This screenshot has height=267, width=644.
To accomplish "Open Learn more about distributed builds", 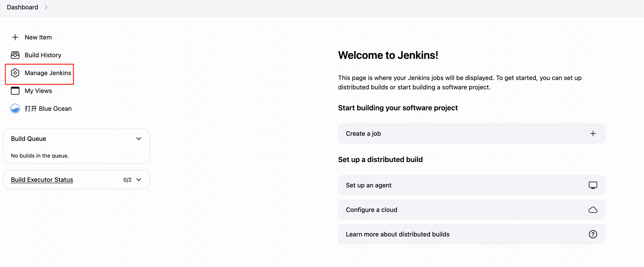I will pyautogui.click(x=397, y=234).
